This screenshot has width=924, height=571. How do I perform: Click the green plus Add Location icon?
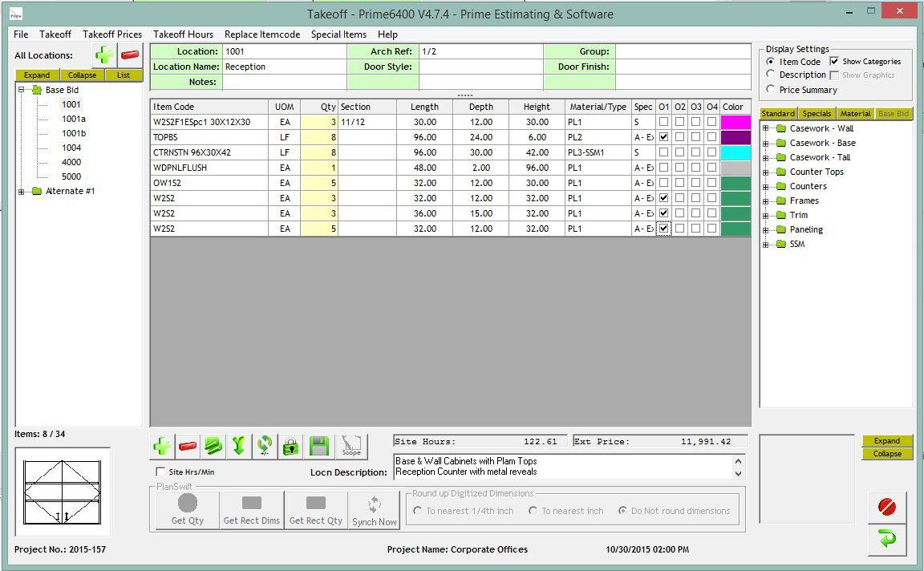click(104, 55)
